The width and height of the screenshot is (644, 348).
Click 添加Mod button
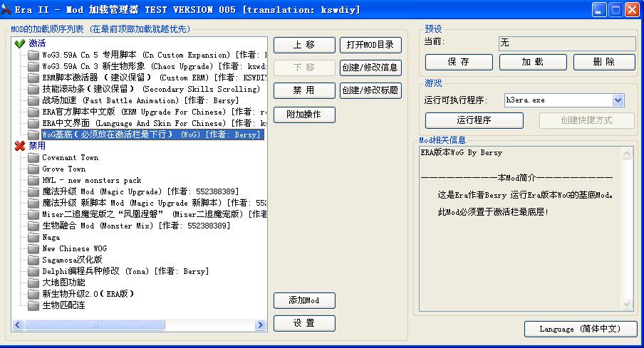click(x=304, y=301)
